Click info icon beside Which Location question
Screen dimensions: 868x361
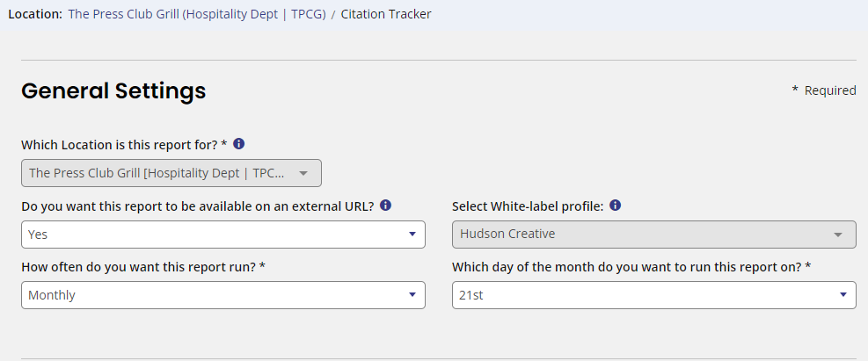pyautogui.click(x=238, y=144)
